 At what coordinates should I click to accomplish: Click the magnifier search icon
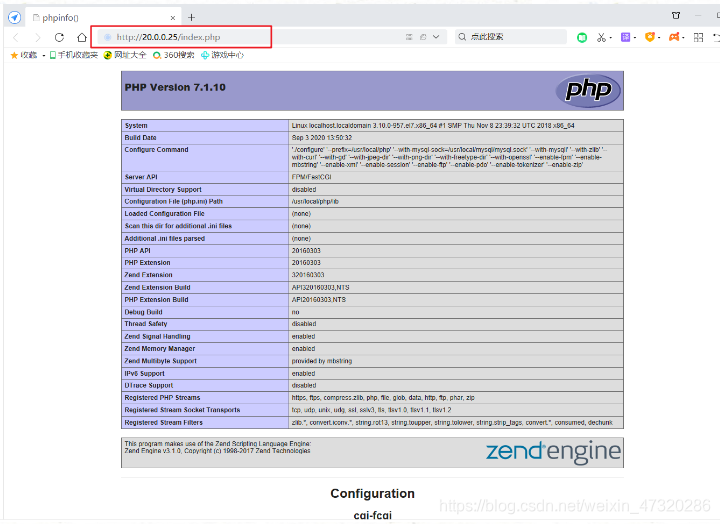[x=462, y=37]
